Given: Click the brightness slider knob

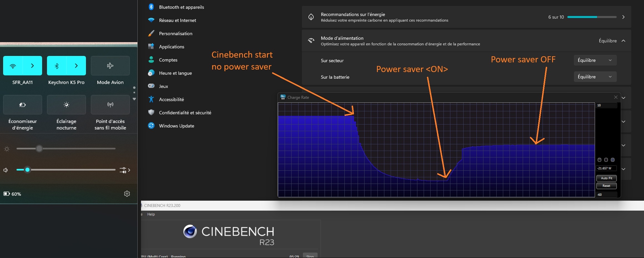Looking at the screenshot, I should (x=39, y=149).
